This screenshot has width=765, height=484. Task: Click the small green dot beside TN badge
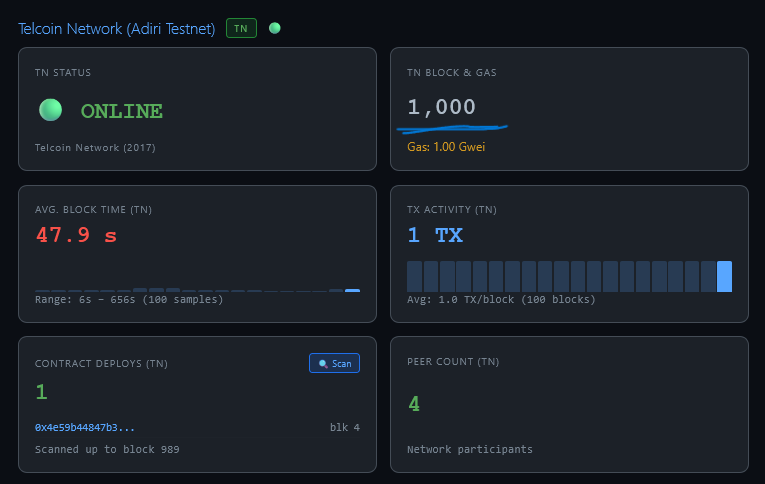(275, 28)
